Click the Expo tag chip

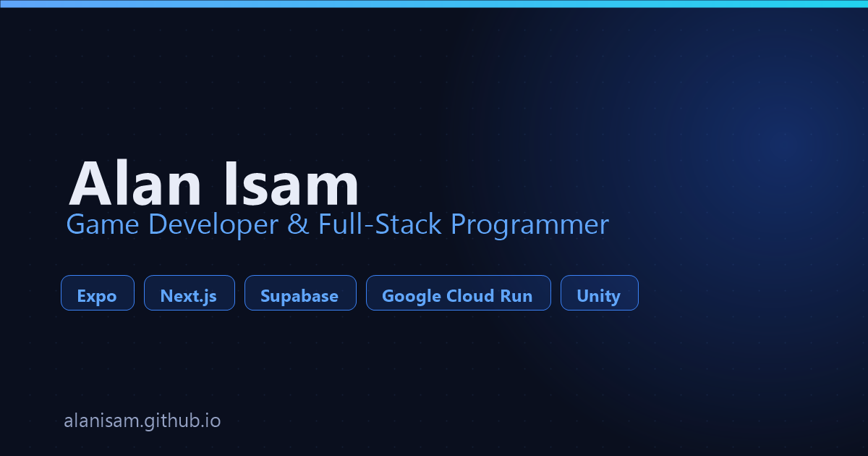coord(98,293)
